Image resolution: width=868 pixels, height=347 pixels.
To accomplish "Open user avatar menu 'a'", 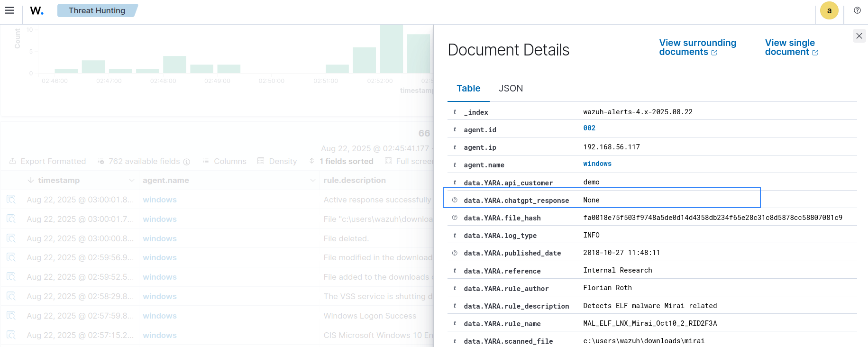I will pos(829,10).
